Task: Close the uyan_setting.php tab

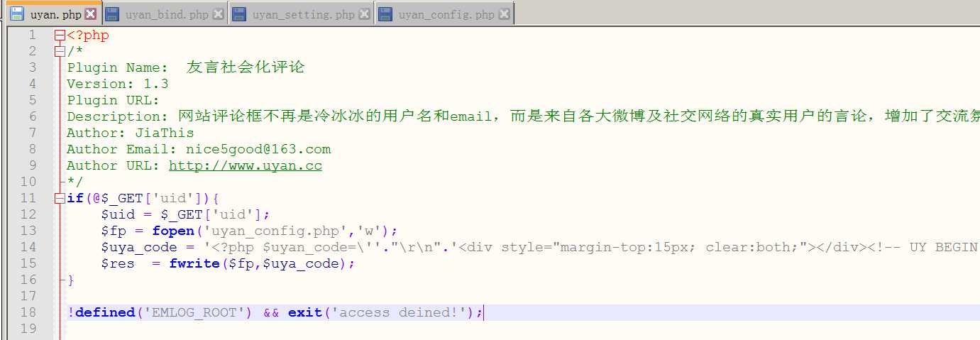Action: [x=364, y=14]
